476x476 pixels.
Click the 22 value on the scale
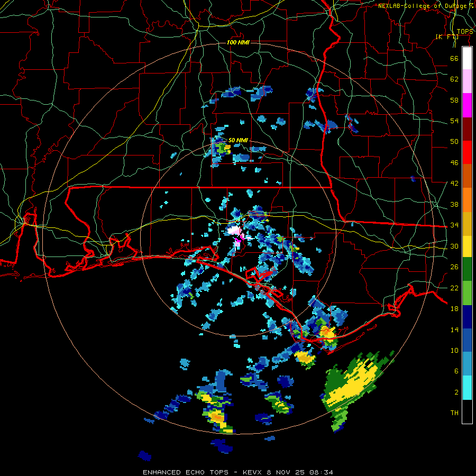click(454, 288)
